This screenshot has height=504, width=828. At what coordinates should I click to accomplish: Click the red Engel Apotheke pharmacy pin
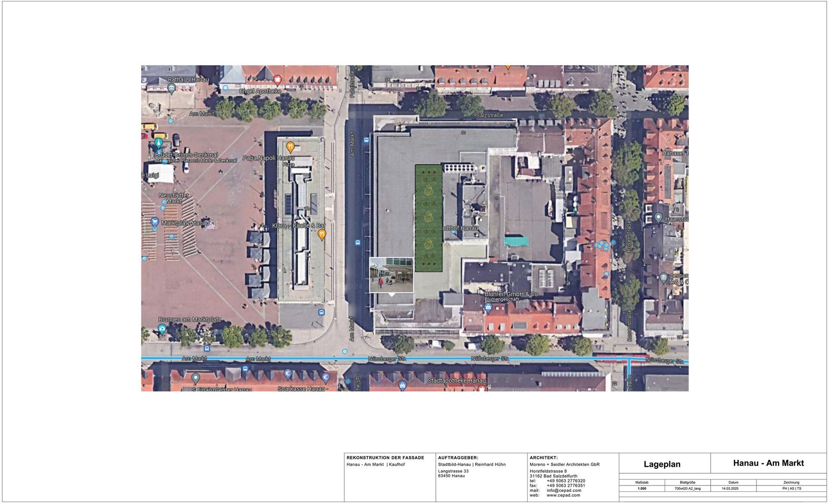277,80
